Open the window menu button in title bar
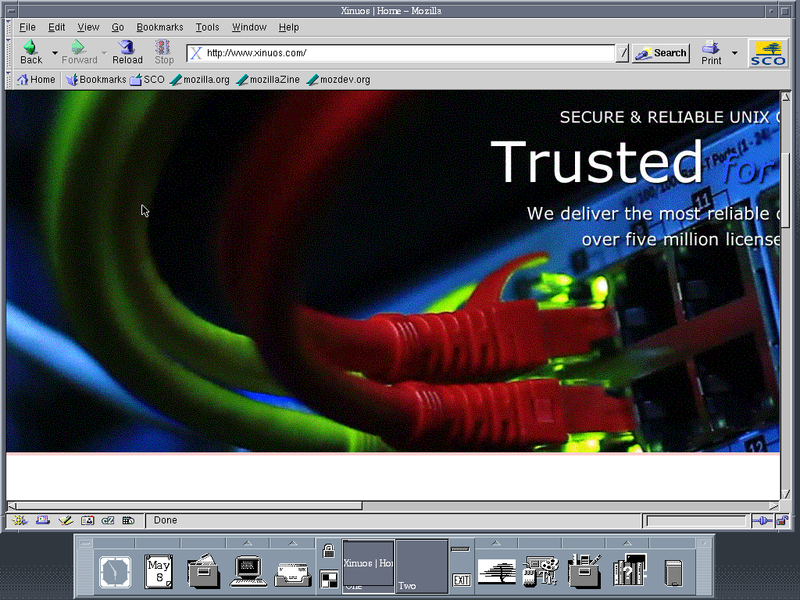This screenshot has height=600, width=800. click(x=12, y=11)
